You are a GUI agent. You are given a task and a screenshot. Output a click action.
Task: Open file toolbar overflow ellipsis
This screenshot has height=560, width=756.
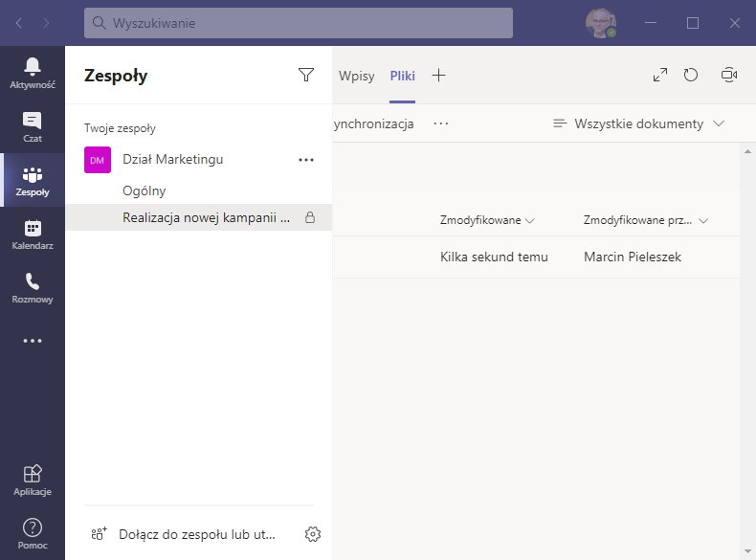(x=440, y=123)
